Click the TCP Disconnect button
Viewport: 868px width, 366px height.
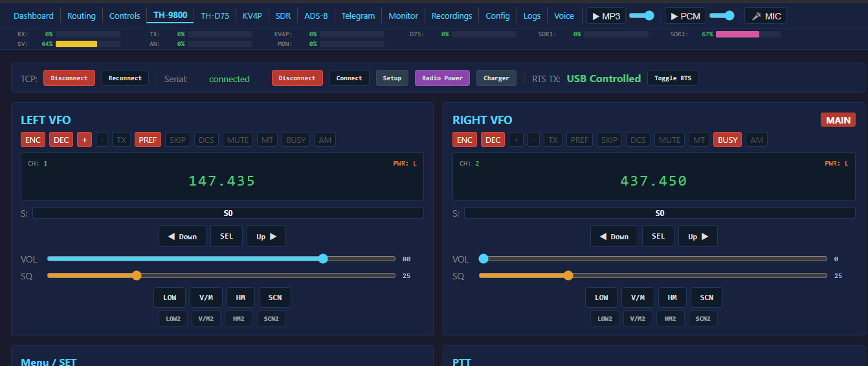pos(69,78)
